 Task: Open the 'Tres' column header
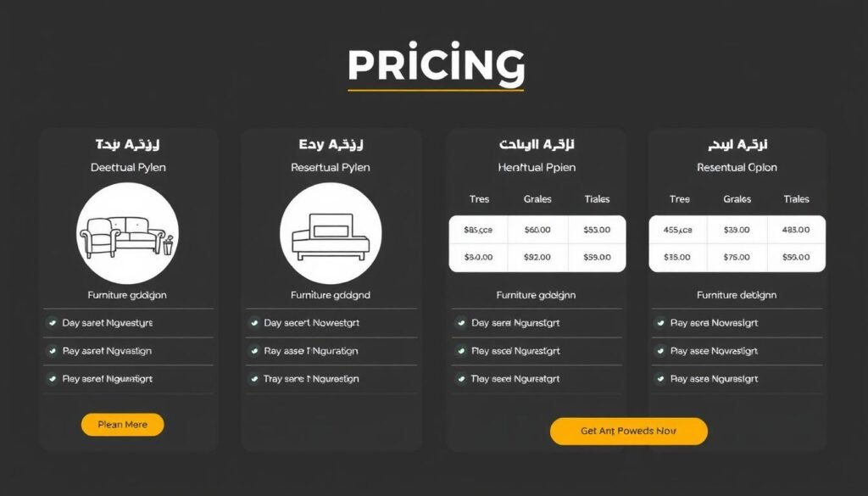click(x=479, y=199)
